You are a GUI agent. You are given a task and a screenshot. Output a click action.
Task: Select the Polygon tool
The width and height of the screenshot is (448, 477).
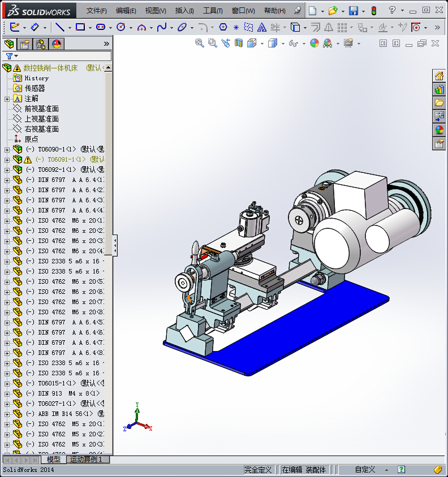(223, 27)
